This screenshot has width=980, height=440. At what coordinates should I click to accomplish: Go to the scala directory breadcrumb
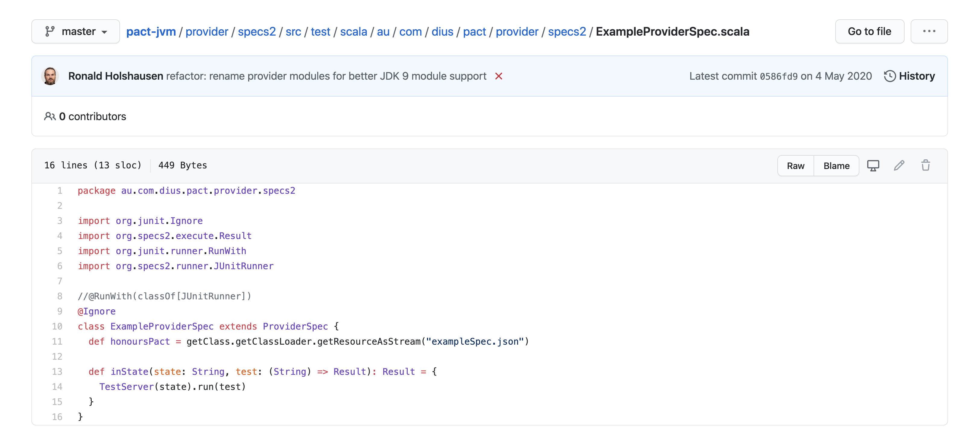click(353, 31)
